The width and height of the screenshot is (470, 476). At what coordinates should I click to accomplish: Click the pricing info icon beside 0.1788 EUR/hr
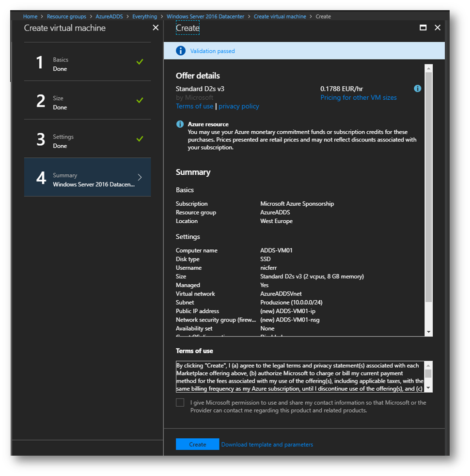[418, 88]
